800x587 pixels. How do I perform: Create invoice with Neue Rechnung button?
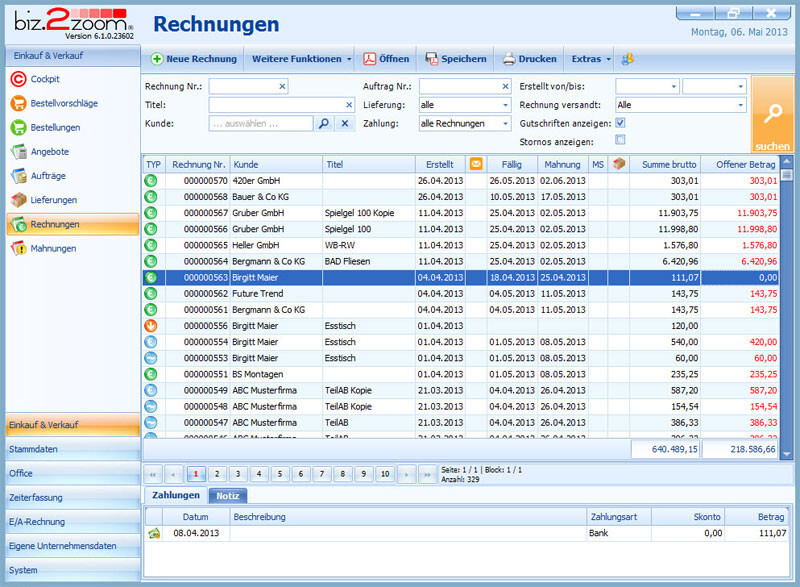[x=193, y=59]
